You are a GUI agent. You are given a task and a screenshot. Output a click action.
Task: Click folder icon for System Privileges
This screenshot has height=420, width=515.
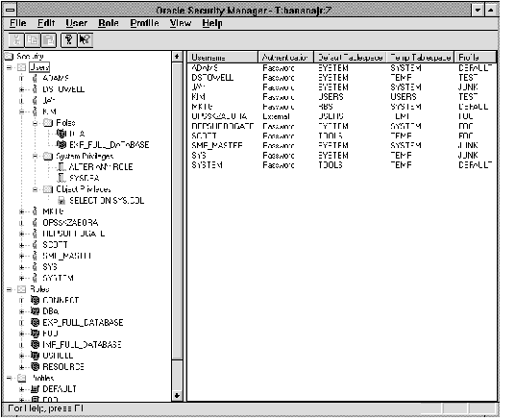click(48, 156)
